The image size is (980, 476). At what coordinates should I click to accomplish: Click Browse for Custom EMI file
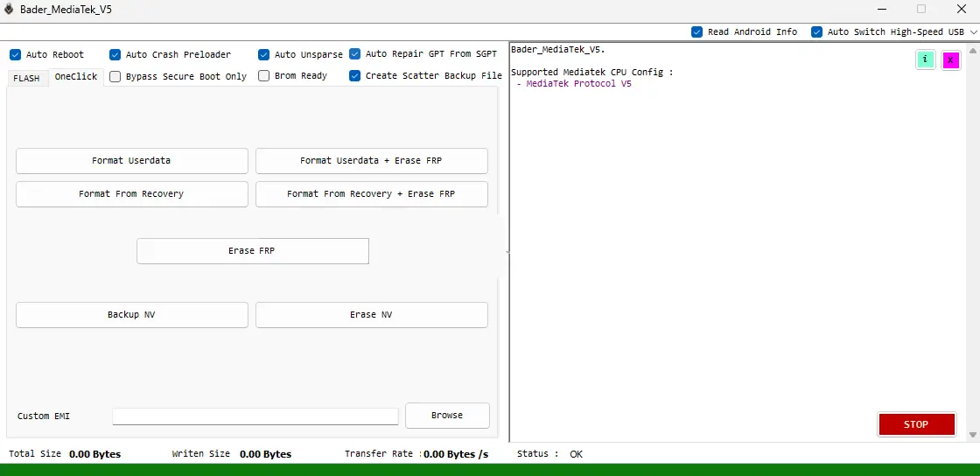[447, 416]
